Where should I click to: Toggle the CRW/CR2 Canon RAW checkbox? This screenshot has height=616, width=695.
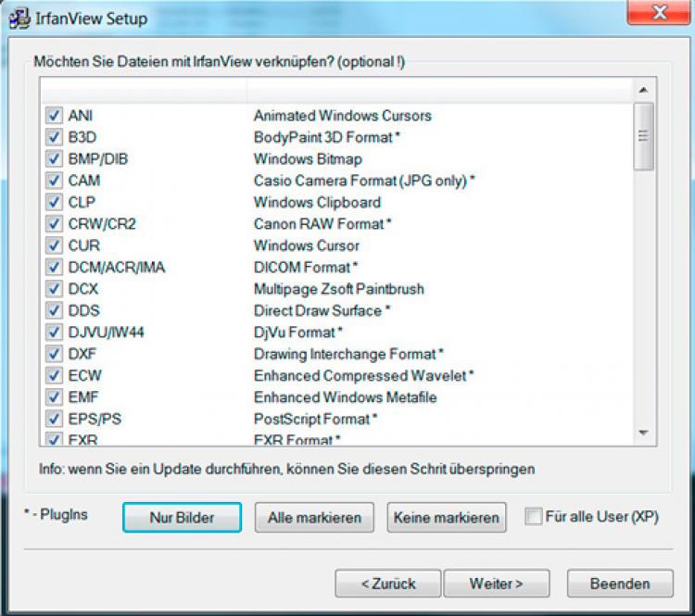(54, 224)
